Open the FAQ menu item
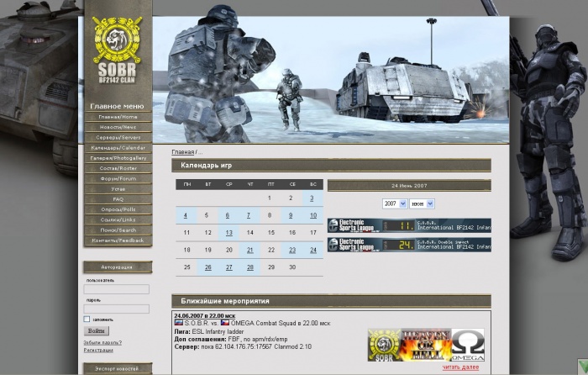This screenshot has height=375, width=588. pos(118,199)
